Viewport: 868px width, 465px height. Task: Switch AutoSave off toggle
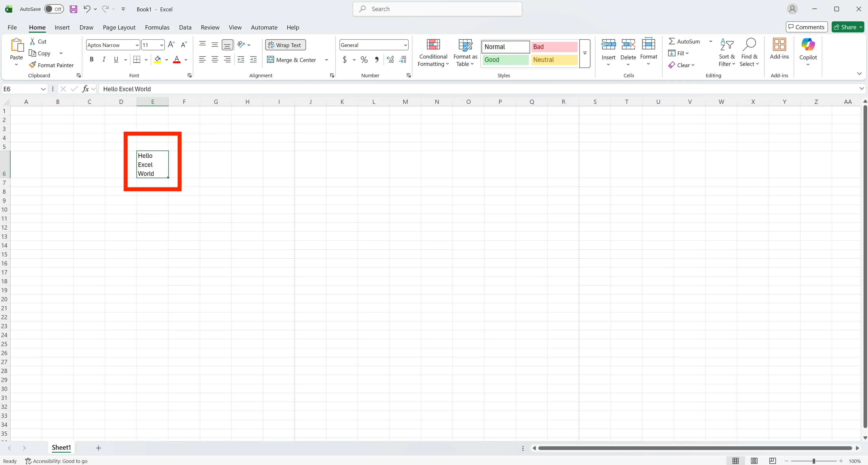tap(53, 9)
